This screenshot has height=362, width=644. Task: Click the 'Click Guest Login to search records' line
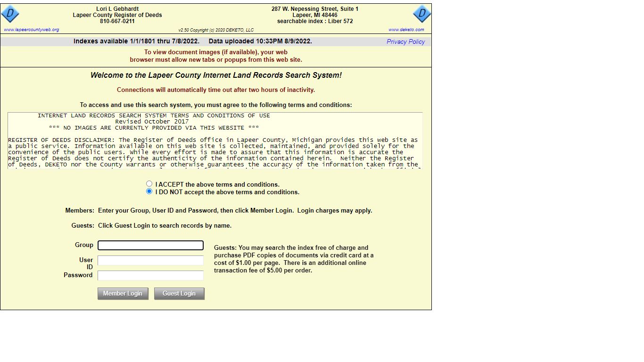[165, 226]
